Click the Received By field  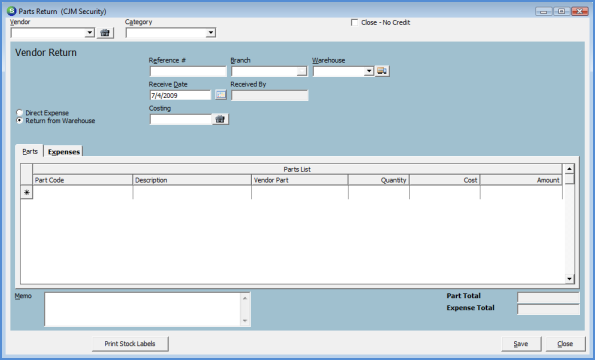269,95
